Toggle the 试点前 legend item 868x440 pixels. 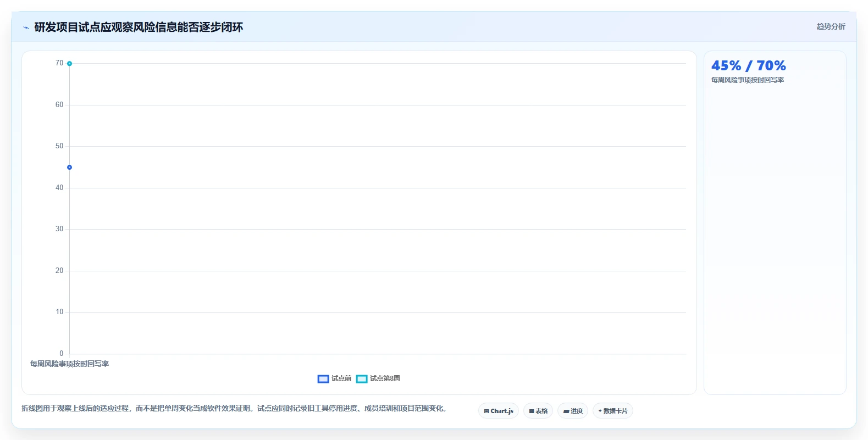pyautogui.click(x=334, y=378)
